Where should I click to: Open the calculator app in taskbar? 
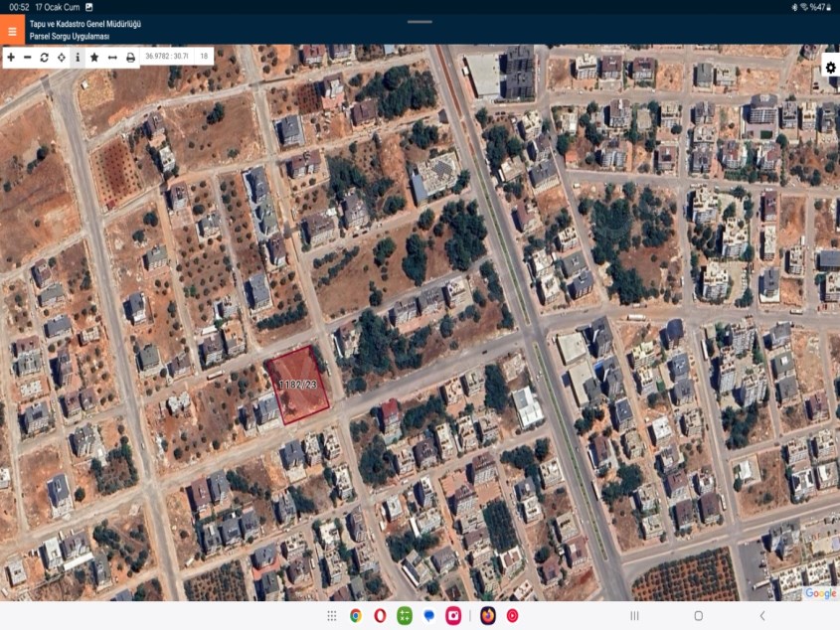(x=405, y=616)
